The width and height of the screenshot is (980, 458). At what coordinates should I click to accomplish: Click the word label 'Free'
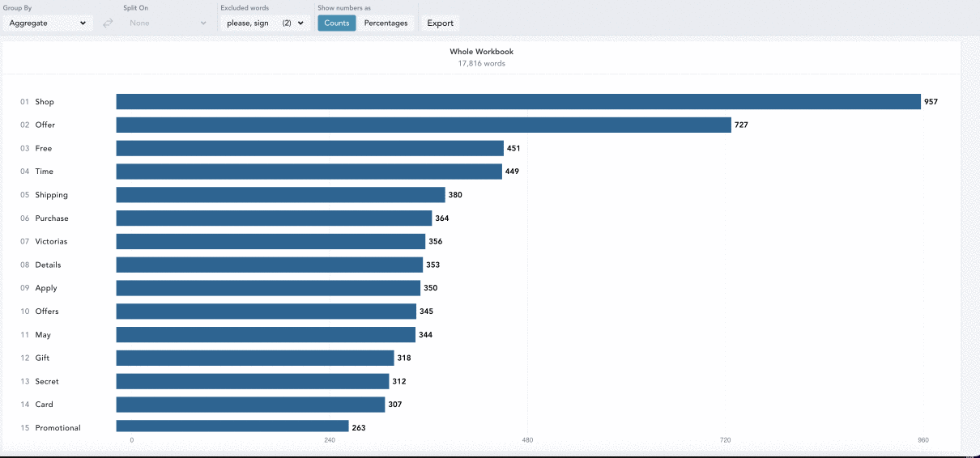44,148
